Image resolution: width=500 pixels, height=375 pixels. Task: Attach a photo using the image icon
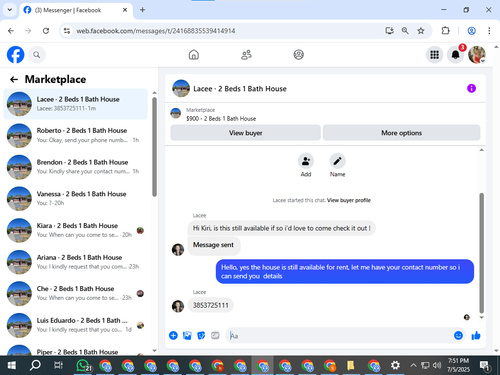[187, 335]
